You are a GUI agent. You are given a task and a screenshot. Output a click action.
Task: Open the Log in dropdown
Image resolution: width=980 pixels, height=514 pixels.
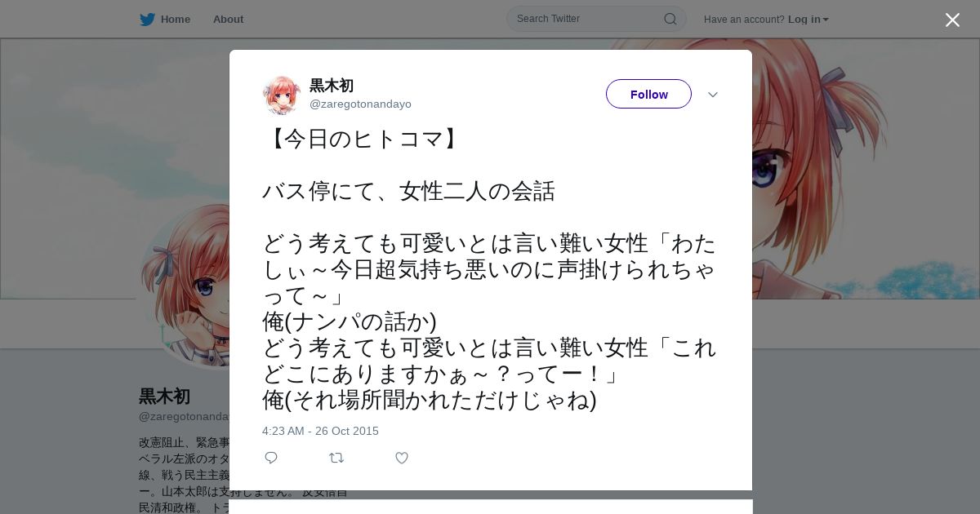(x=808, y=20)
